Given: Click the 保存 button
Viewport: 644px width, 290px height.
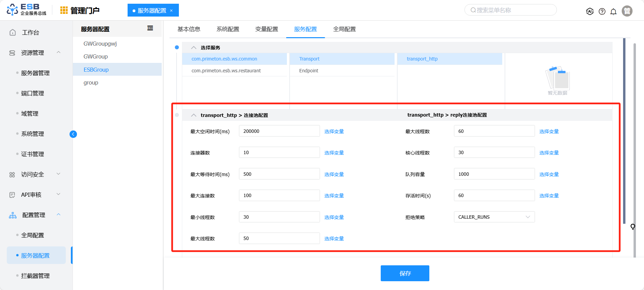Looking at the screenshot, I should (405, 273).
